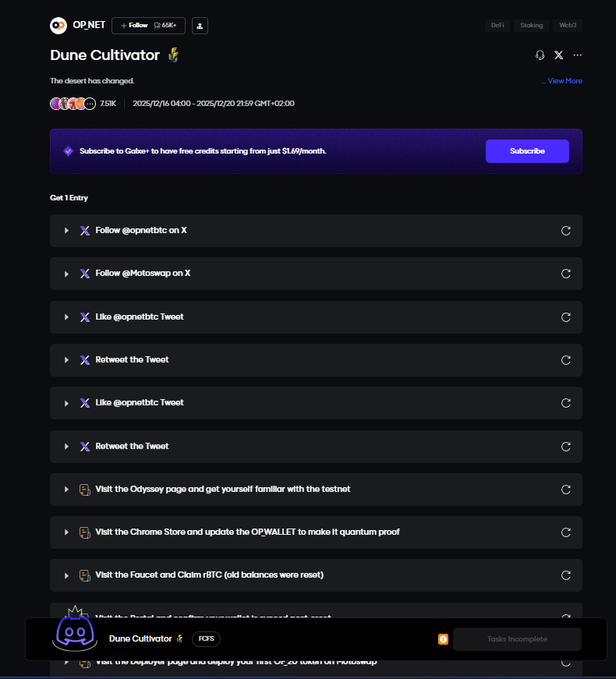Click the orange info icon in bottom bar
The height and width of the screenshot is (679, 616).
pyautogui.click(x=443, y=639)
